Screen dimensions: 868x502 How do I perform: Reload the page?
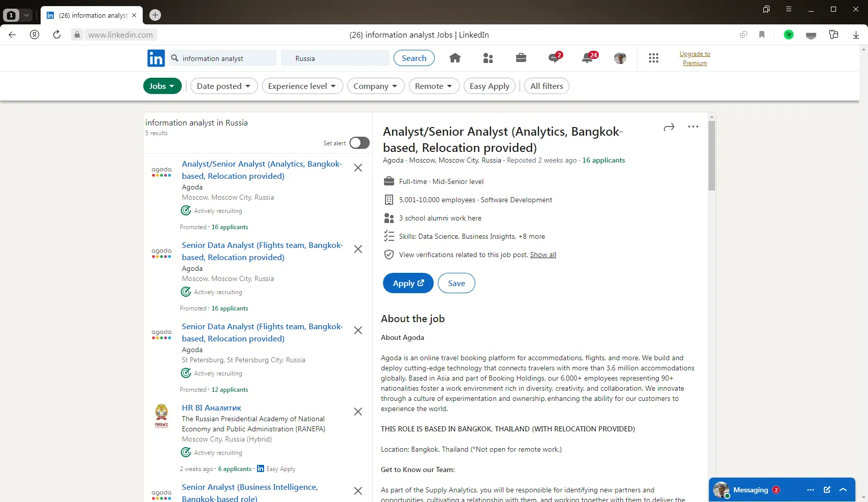click(x=57, y=35)
